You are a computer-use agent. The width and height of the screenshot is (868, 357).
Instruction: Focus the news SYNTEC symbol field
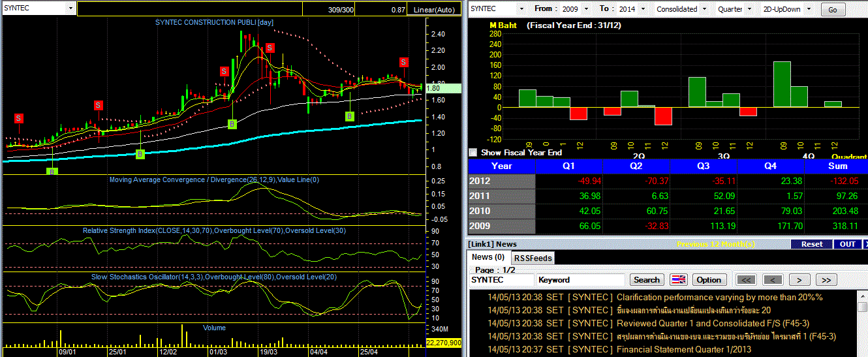(x=501, y=279)
